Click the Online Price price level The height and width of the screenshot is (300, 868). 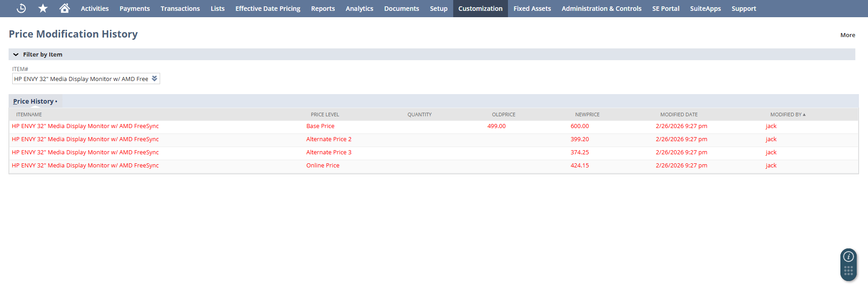point(323,166)
